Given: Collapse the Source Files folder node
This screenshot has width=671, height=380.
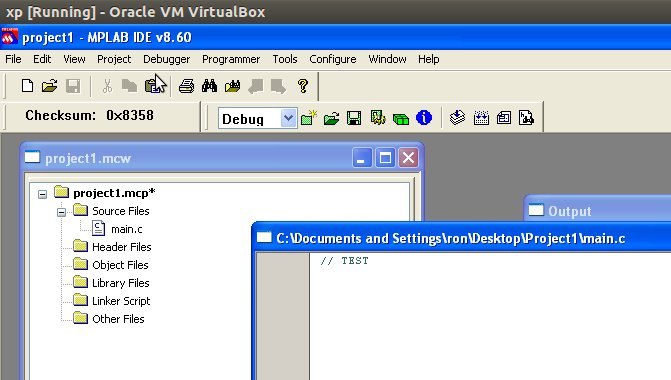Looking at the screenshot, I should 61,212.
